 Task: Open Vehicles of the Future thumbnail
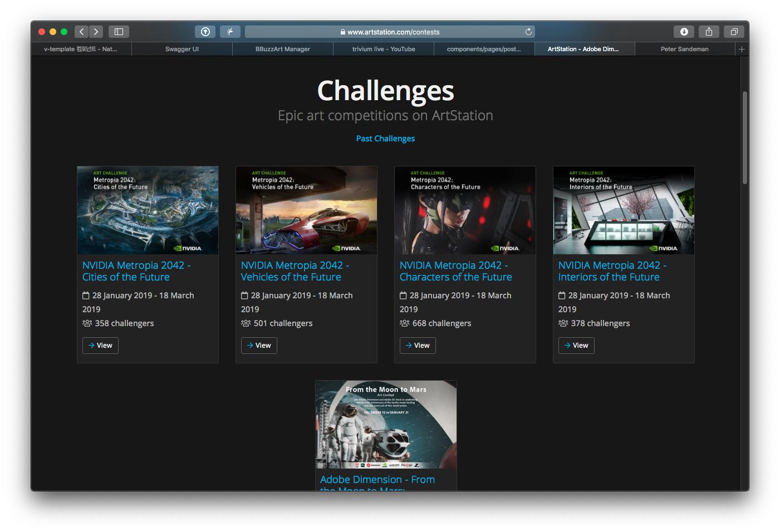pos(306,210)
